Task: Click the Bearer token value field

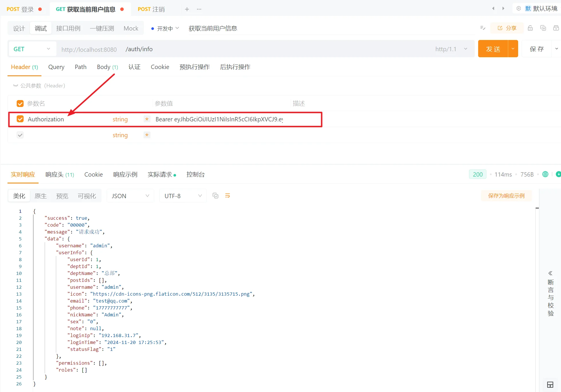Action: coord(219,119)
